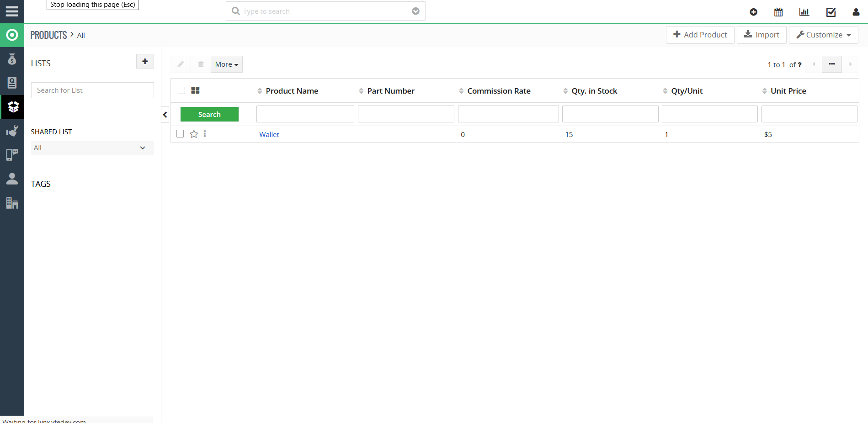The height and width of the screenshot is (423, 868).
Task: Open the user profile icon
Action: 856,12
